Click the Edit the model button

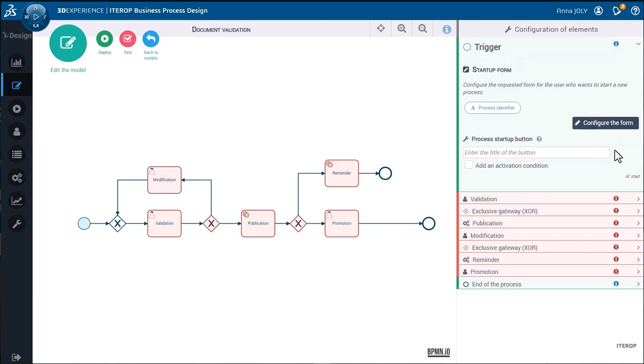[68, 43]
